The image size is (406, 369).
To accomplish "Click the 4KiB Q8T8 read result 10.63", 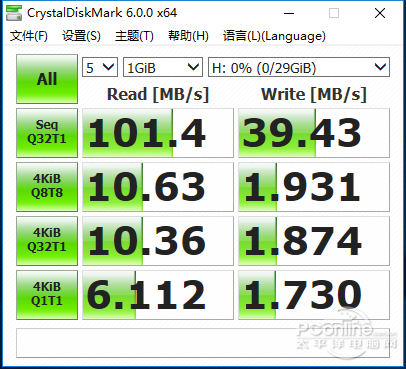I will (x=158, y=187).
